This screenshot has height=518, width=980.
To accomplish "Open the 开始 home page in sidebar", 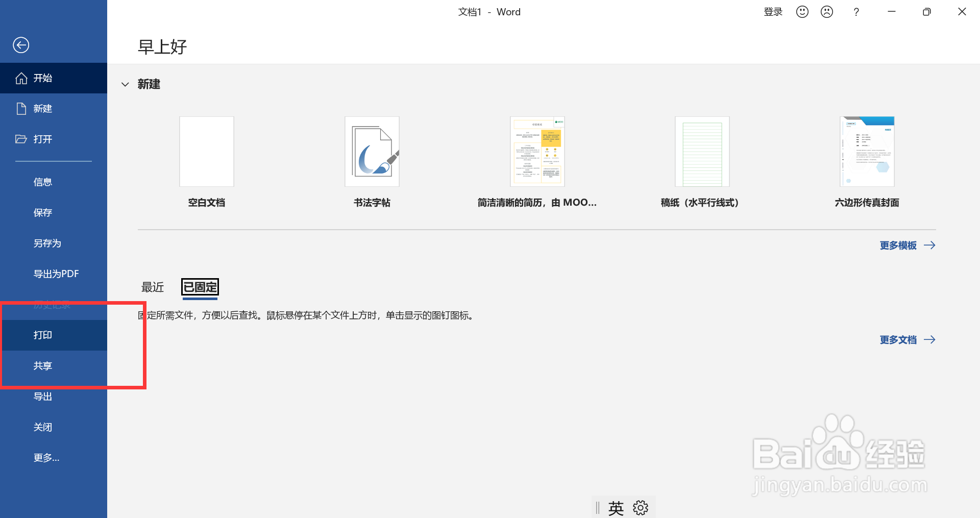I will pos(54,78).
